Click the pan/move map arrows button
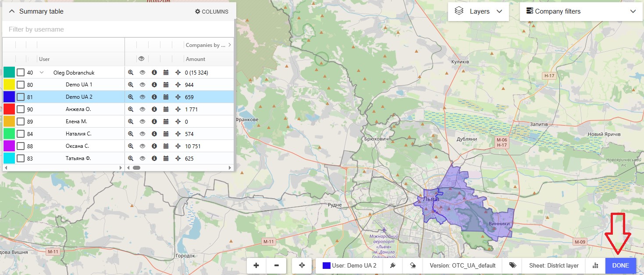 click(302, 265)
